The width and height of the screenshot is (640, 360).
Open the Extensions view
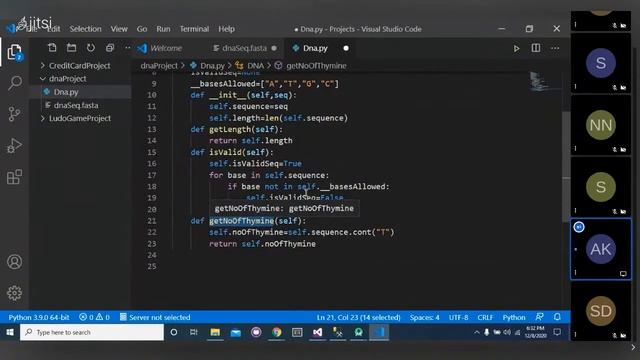(14, 177)
